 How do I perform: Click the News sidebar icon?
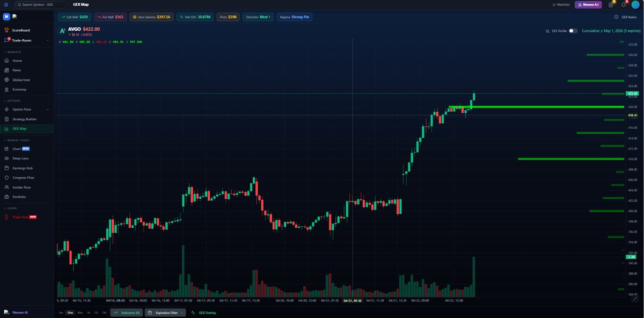(x=6, y=70)
